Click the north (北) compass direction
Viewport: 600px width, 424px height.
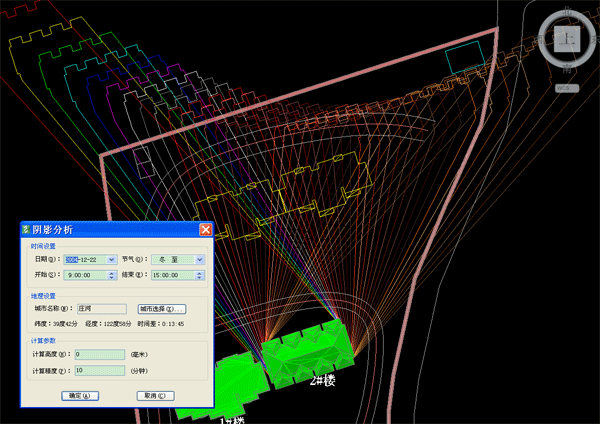point(567,10)
